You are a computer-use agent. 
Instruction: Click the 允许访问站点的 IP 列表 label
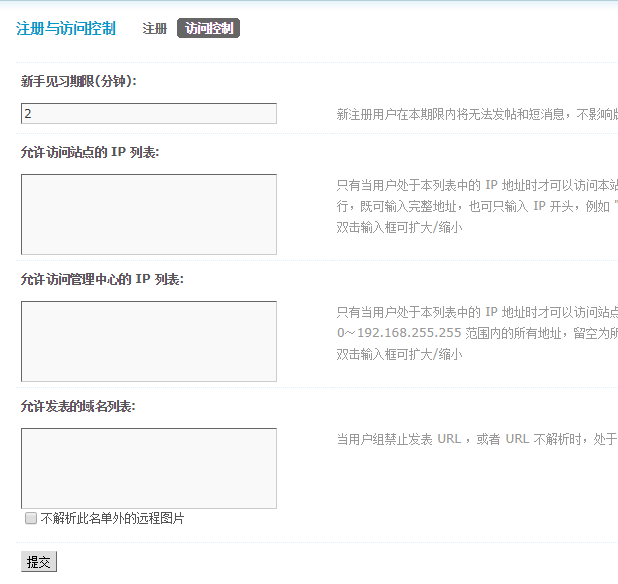(x=90, y=152)
